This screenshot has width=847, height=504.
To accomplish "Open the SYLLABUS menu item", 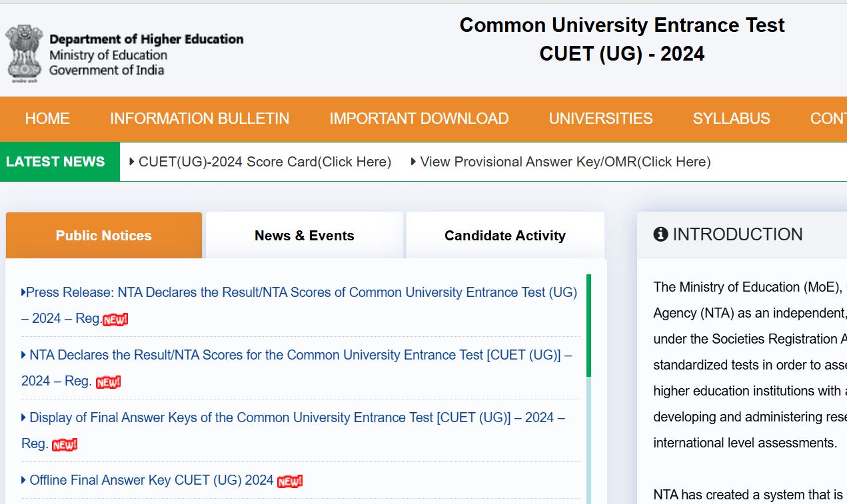I will 731,119.
